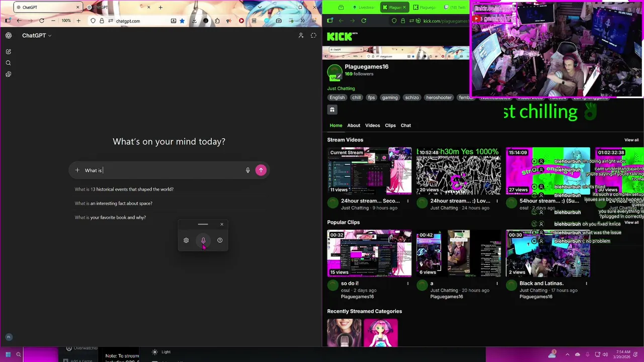Go back in the left browser window
The width and height of the screenshot is (644, 362).
coord(19,21)
